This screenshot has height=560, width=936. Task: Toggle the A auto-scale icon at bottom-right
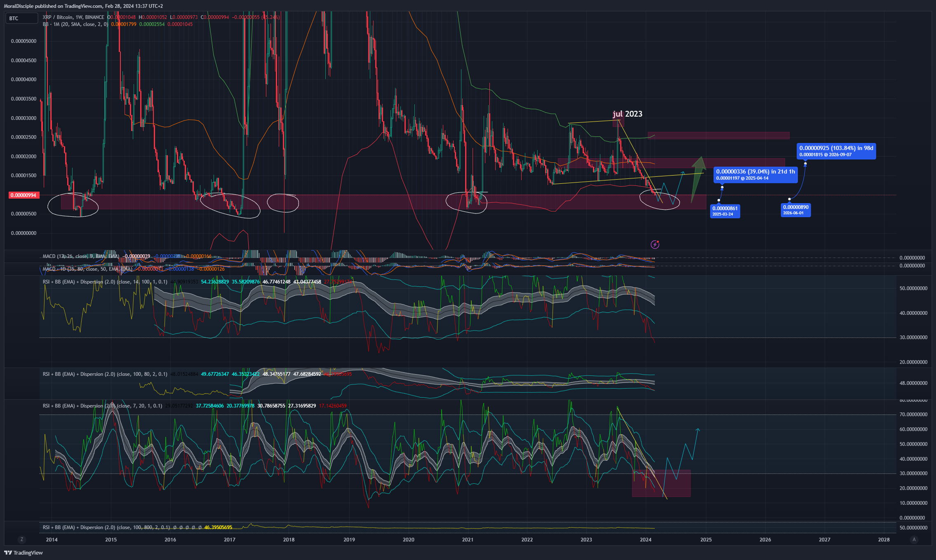point(914,539)
